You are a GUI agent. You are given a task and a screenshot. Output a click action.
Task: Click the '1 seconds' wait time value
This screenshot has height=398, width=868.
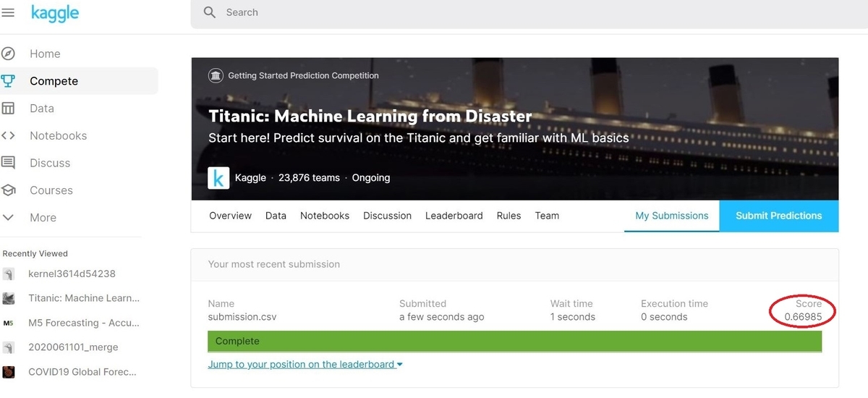click(573, 317)
